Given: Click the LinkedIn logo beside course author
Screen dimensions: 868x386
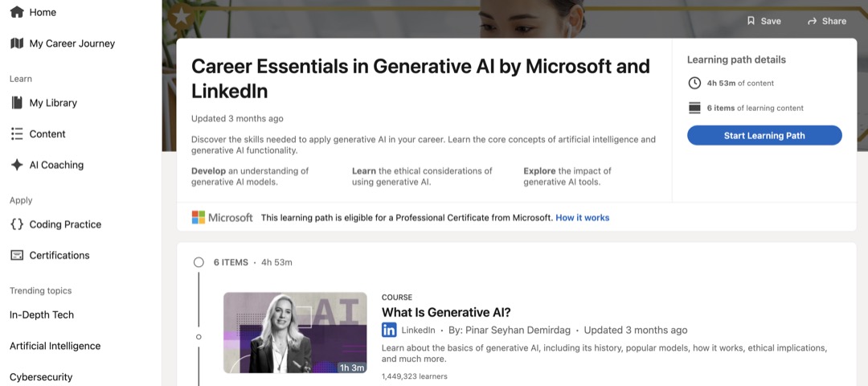Looking at the screenshot, I should (389, 330).
